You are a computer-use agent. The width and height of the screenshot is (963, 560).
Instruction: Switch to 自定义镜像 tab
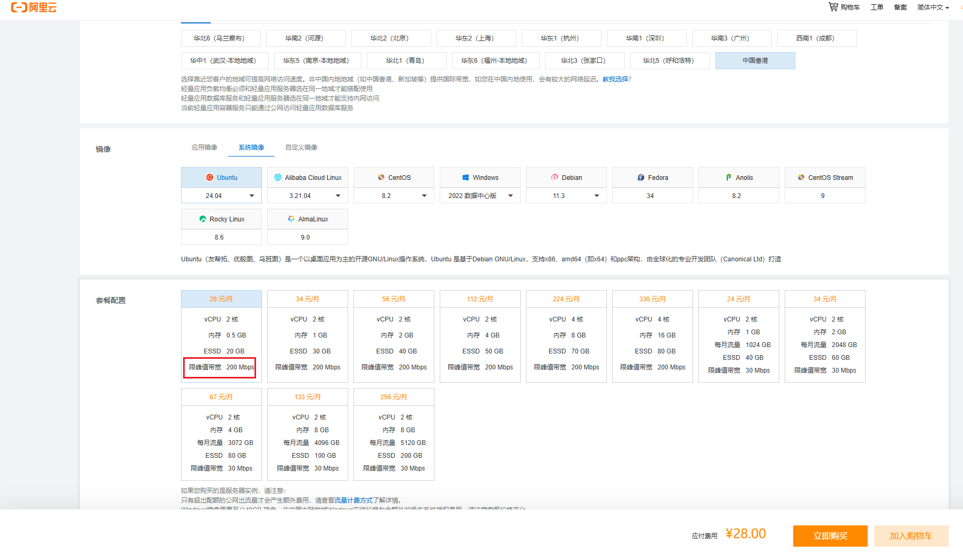[301, 147]
